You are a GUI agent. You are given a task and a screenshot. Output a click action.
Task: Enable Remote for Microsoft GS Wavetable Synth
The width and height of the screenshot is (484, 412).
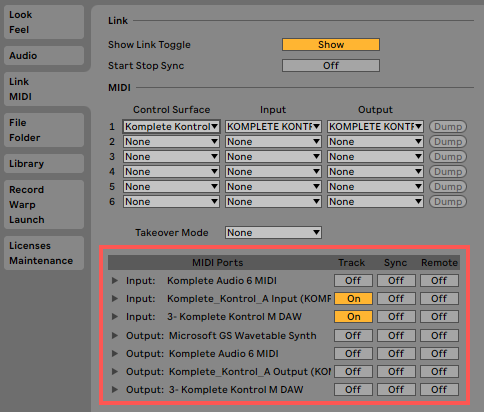tap(439, 336)
